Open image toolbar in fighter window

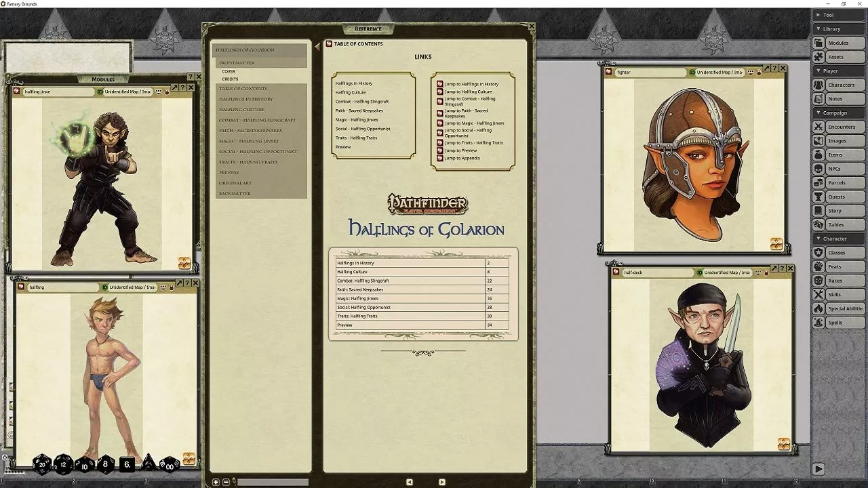coord(776,244)
